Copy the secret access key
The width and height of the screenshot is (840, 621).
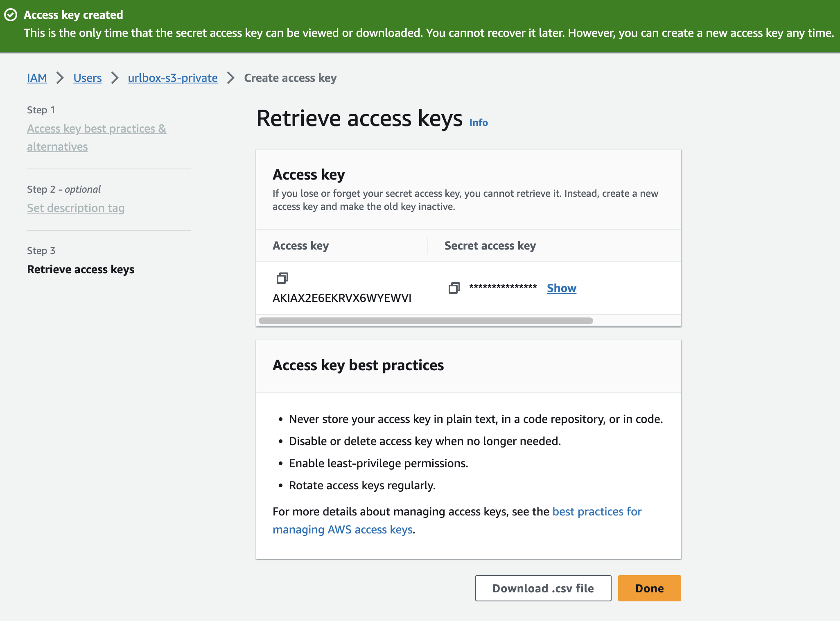[454, 288]
